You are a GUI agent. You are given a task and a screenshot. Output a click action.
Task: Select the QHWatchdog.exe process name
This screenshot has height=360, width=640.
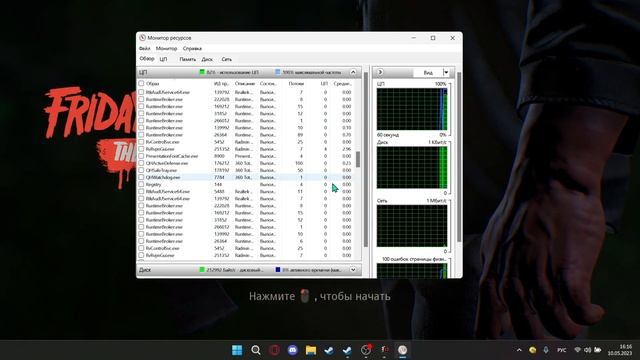click(x=163, y=177)
